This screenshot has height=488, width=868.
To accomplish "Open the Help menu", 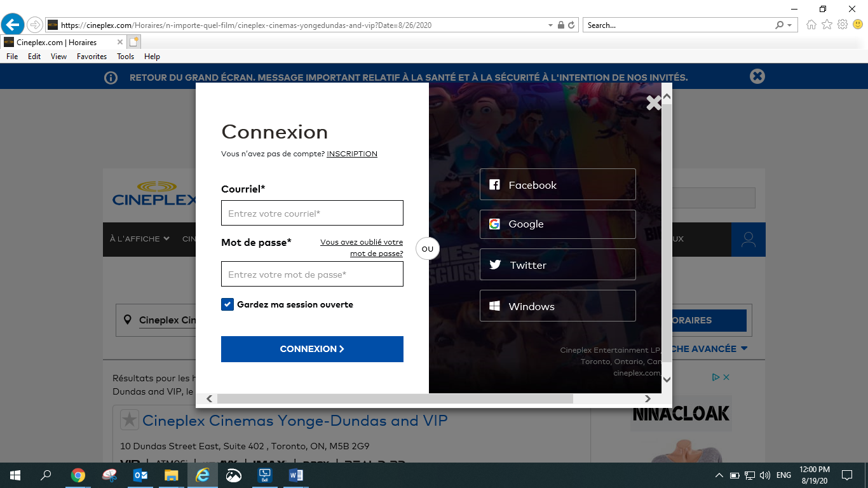I will click(x=153, y=57).
